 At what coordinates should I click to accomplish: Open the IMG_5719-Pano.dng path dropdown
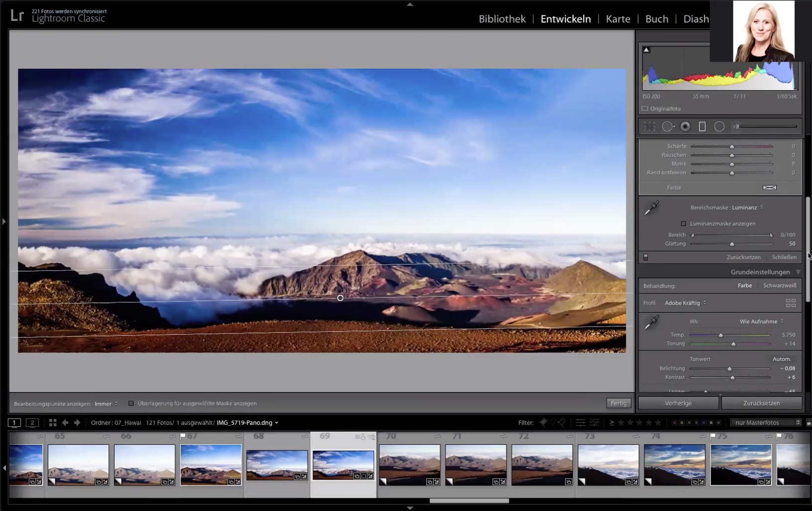(x=247, y=422)
